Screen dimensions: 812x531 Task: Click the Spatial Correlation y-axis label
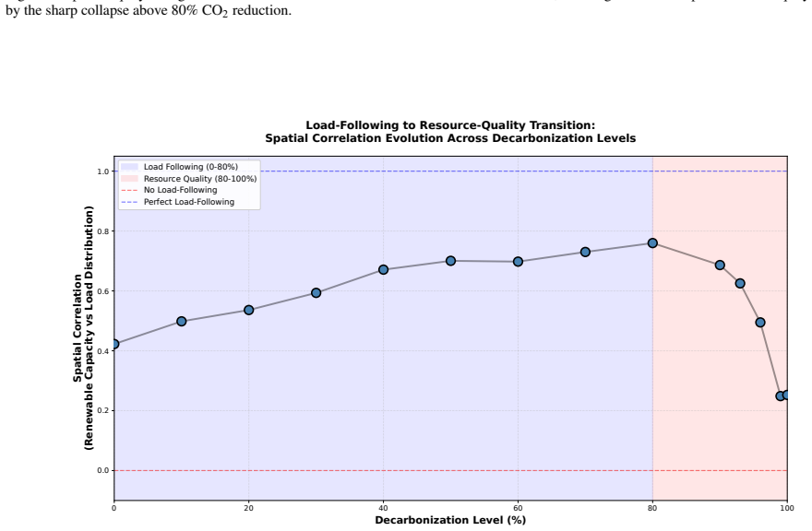[83, 328]
